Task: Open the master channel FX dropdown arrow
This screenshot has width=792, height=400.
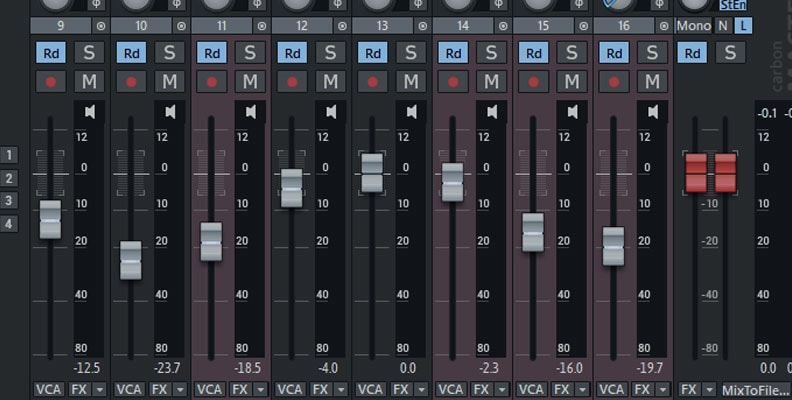Action: point(710,389)
